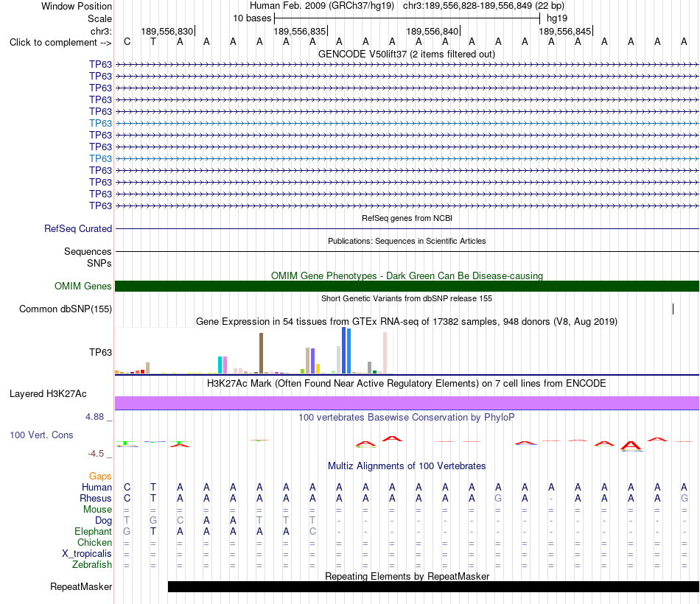Click the 189,556,835 position label
Viewport: 700px width, 604px height.
pyautogui.click(x=300, y=31)
